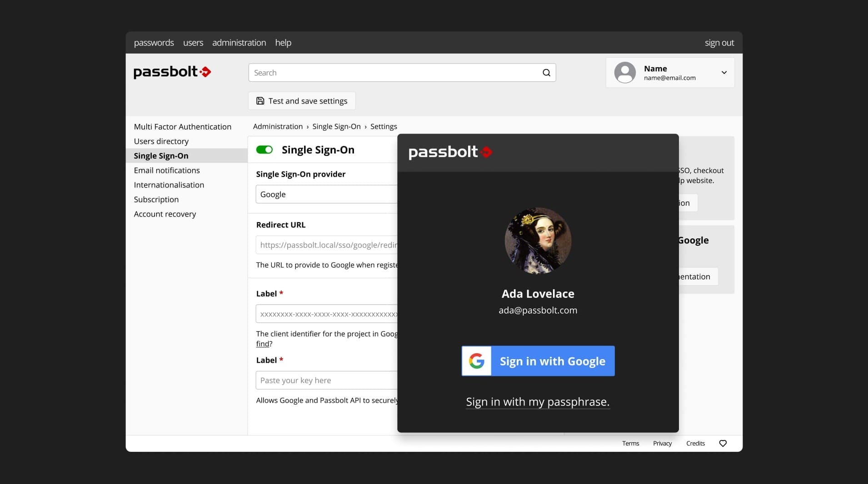
Task: Click the profile avatar icon near name@email.com
Action: click(x=625, y=73)
